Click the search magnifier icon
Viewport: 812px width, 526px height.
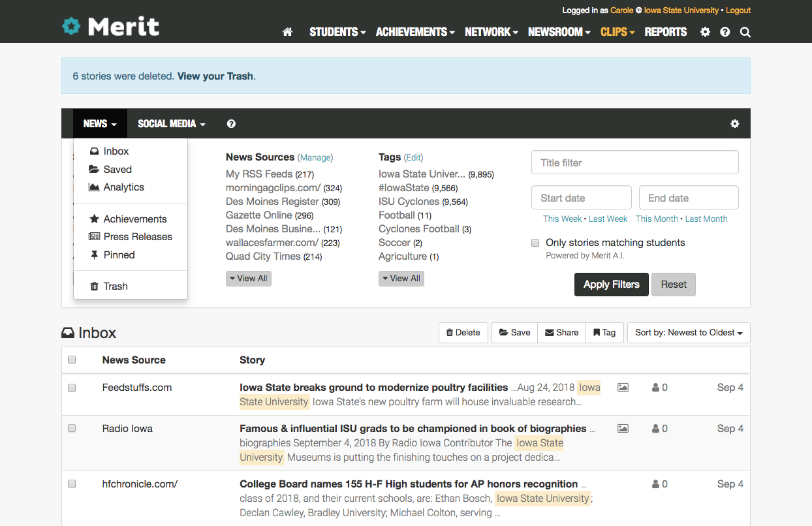point(745,32)
